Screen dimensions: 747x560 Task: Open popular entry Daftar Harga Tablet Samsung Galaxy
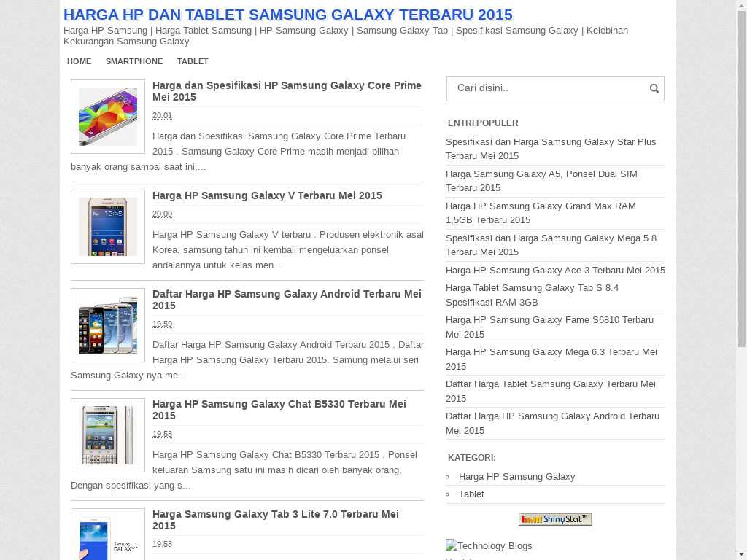pyautogui.click(x=550, y=391)
